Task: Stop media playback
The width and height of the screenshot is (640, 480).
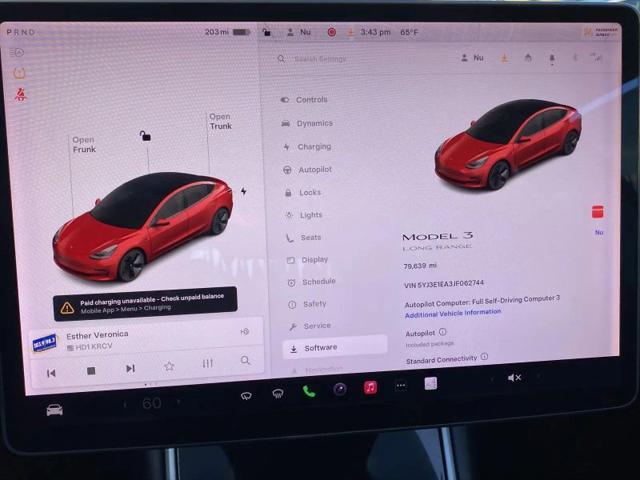Action: [91, 371]
